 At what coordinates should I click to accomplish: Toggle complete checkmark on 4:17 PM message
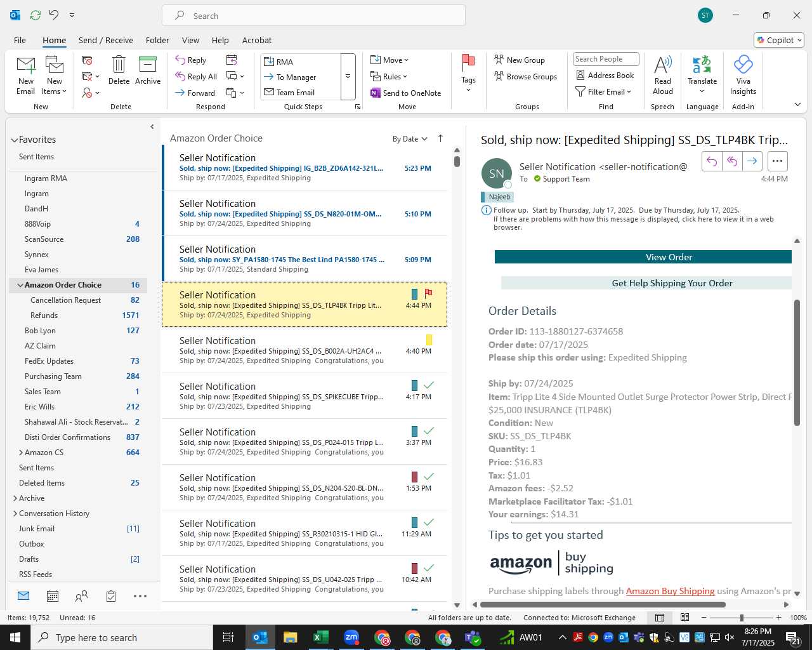(429, 385)
